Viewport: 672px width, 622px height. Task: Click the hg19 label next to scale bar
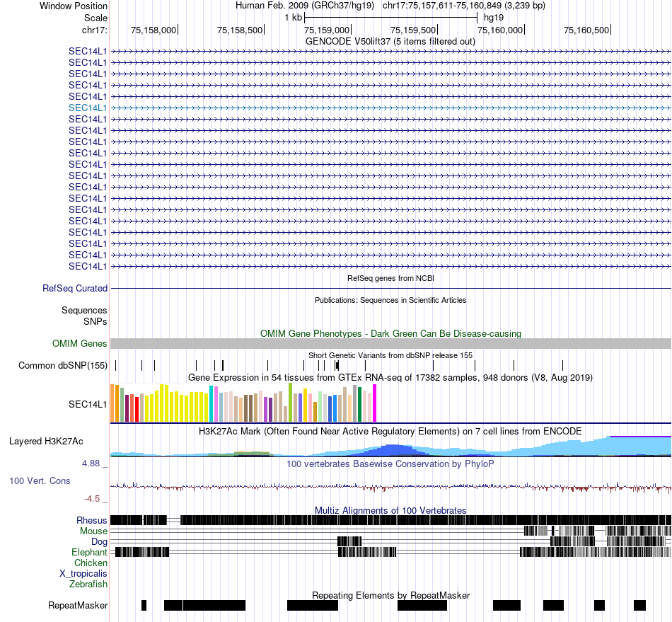click(x=494, y=18)
